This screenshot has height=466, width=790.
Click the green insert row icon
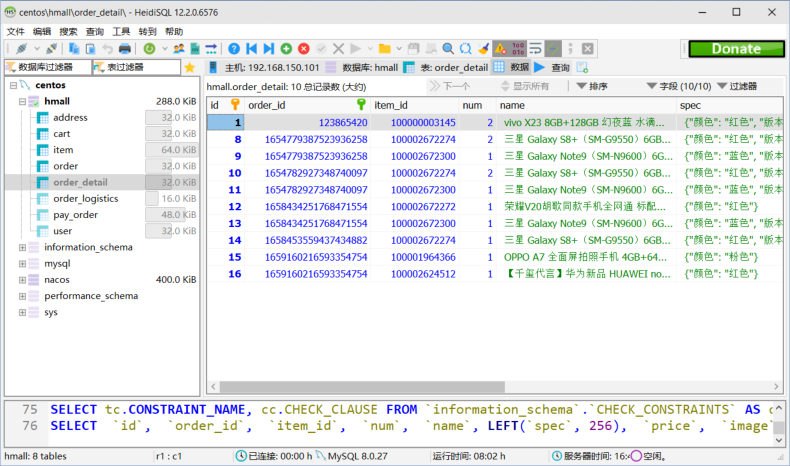pyautogui.click(x=286, y=49)
